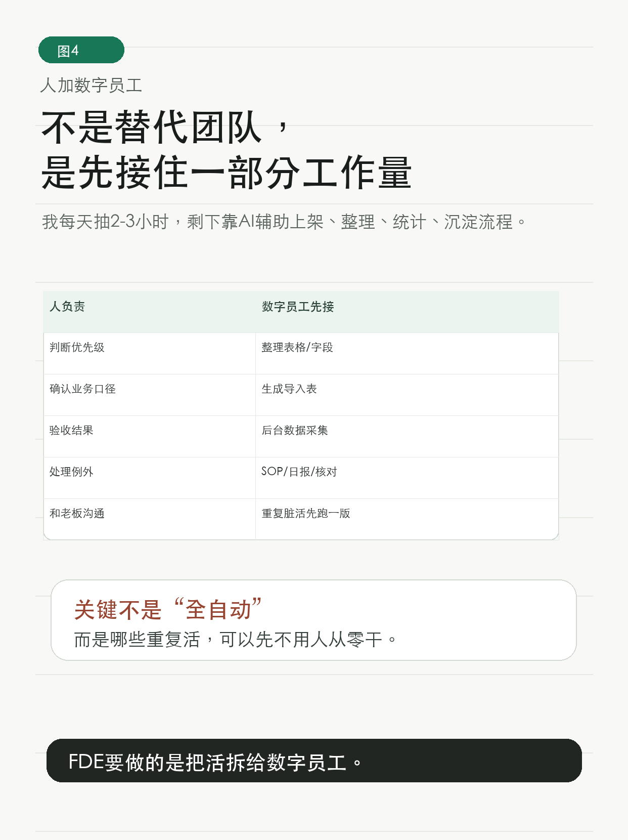Select the cell 后台数据采集
The height and width of the screenshot is (840, 628).
pos(407,436)
